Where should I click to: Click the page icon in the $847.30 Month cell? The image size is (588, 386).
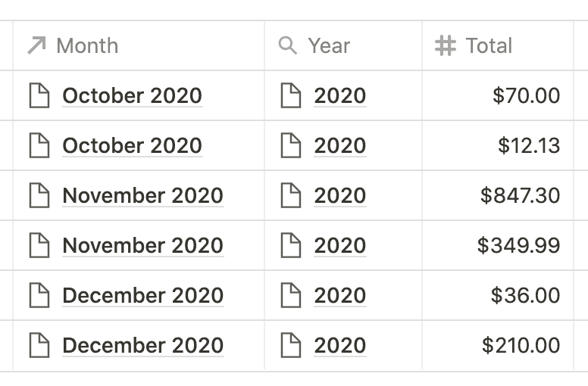click(x=39, y=195)
